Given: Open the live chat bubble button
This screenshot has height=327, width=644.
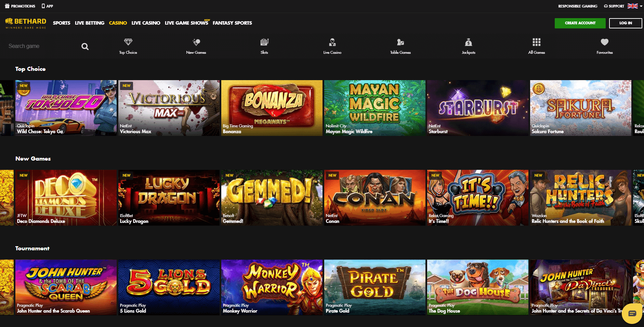Looking at the screenshot, I should pos(632,313).
